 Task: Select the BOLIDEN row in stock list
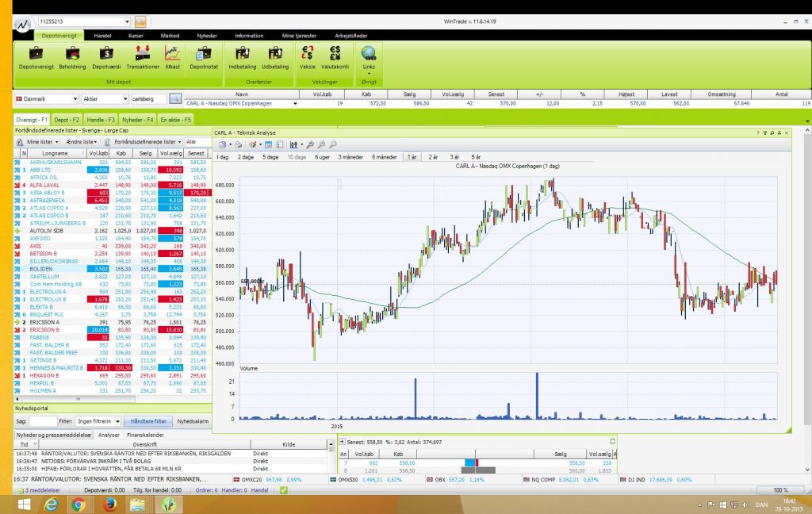111,269
